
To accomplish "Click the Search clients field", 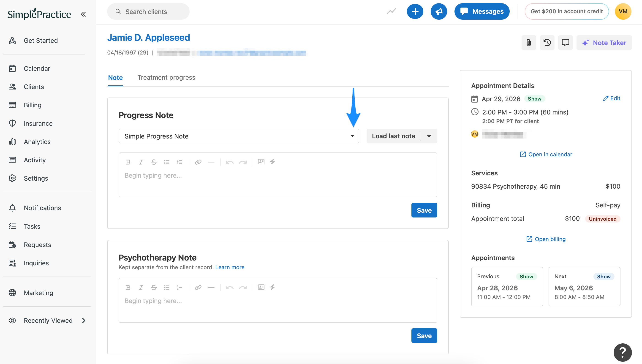I will [x=148, y=11].
